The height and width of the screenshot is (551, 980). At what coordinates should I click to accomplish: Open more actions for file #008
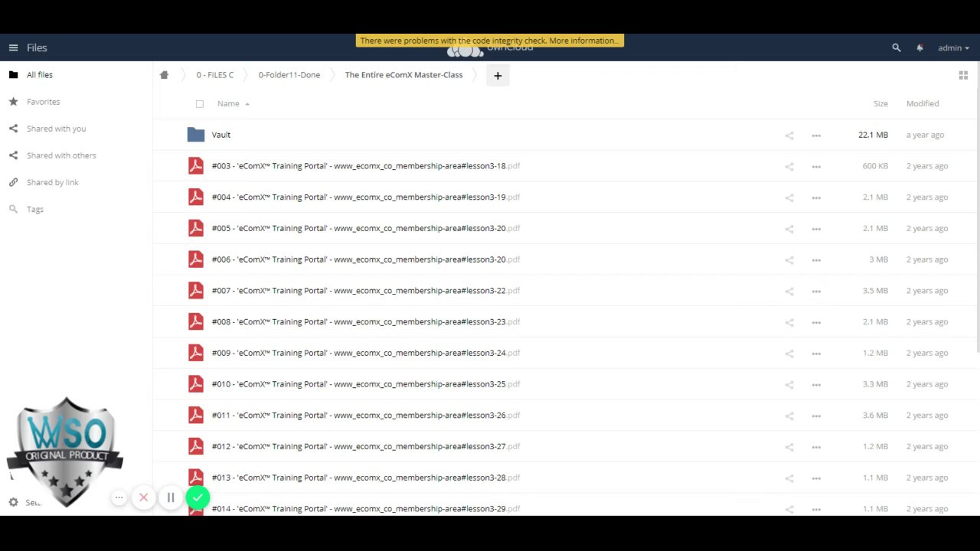(x=816, y=323)
